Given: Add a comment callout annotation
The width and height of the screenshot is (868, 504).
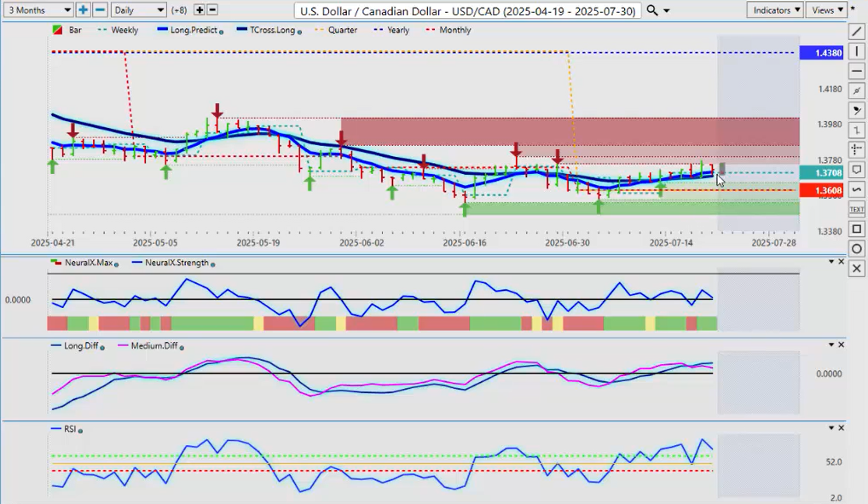Looking at the screenshot, I should coord(857,170).
